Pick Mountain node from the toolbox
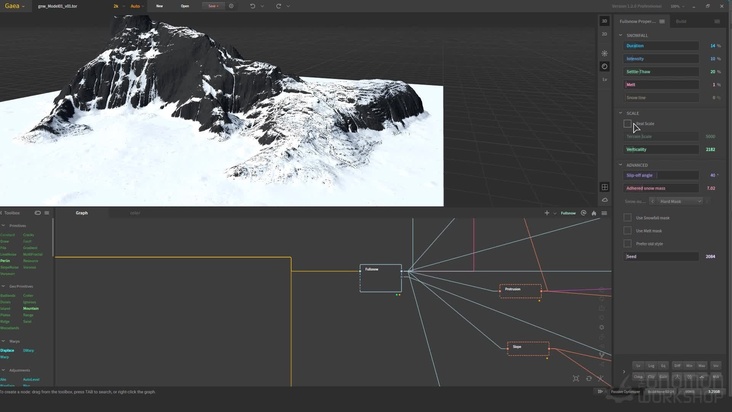This screenshot has width=732, height=412. 31,309
